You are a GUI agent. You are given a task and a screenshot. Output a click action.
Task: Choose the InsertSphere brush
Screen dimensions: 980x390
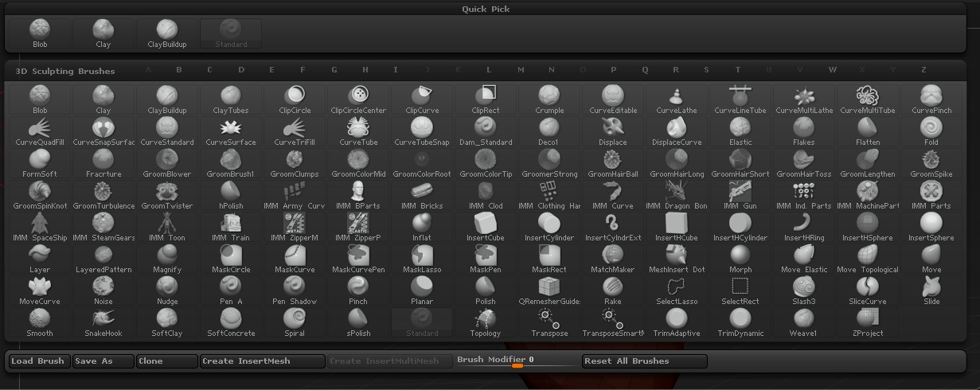pos(931,228)
